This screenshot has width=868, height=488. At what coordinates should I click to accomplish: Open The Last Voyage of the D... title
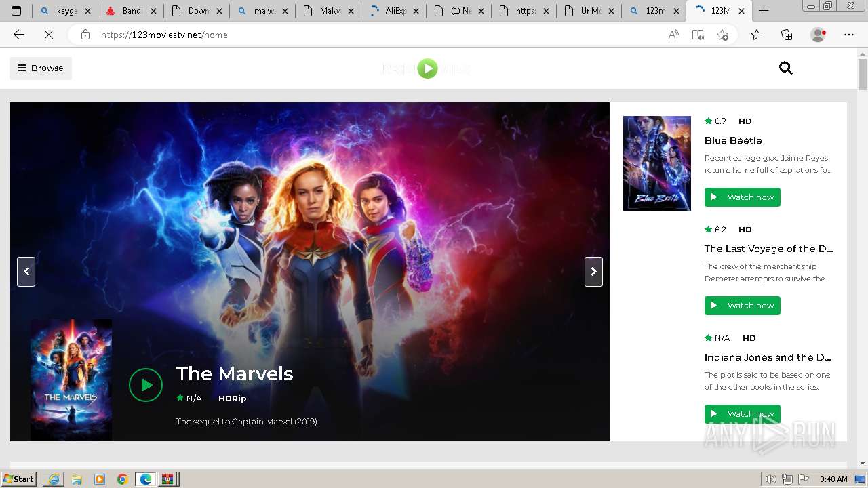pos(769,249)
